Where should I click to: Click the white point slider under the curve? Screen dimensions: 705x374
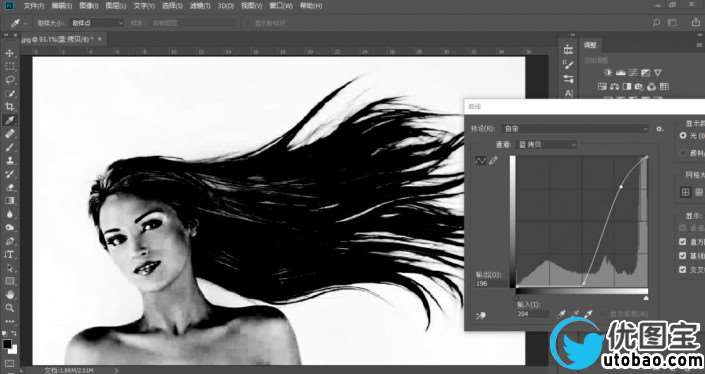[646, 298]
